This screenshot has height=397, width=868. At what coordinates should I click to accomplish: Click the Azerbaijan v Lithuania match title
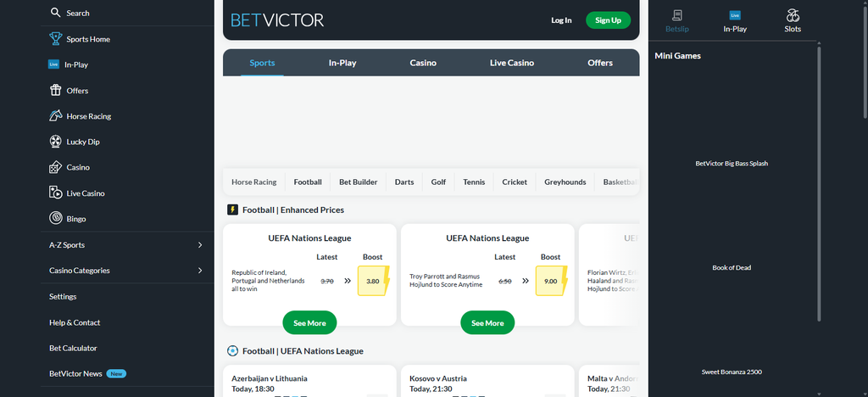[x=269, y=378]
